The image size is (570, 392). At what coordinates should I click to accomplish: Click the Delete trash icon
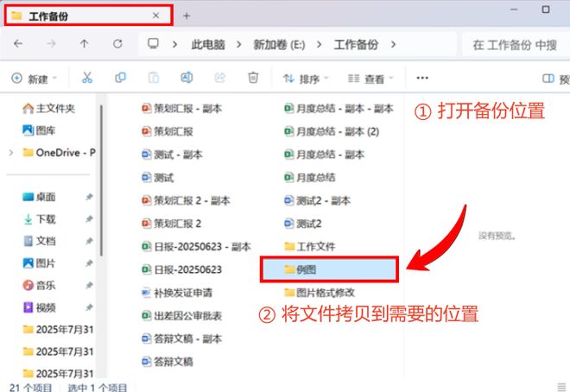(x=253, y=78)
